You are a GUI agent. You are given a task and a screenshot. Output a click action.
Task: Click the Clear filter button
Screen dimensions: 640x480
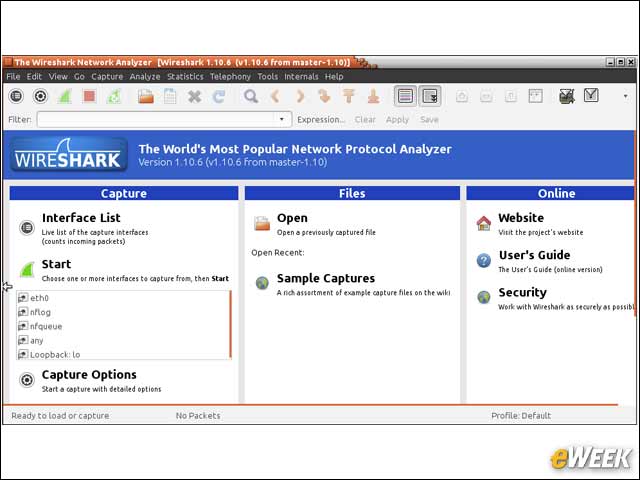[x=365, y=120]
